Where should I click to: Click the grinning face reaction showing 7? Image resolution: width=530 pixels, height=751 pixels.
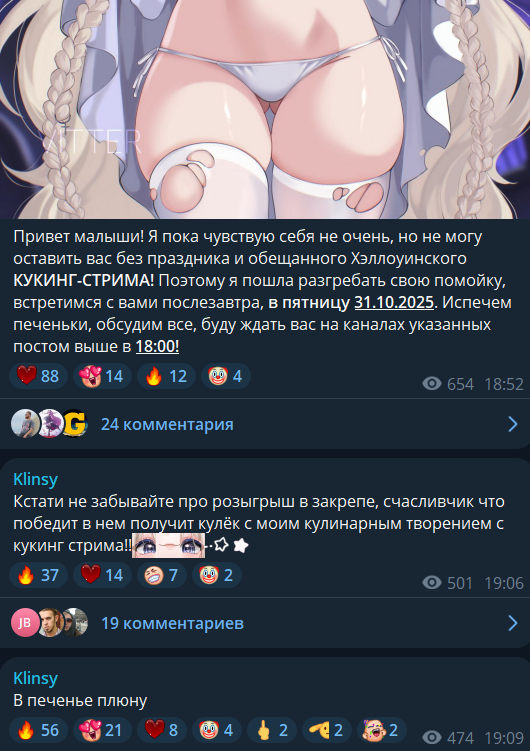[162, 575]
